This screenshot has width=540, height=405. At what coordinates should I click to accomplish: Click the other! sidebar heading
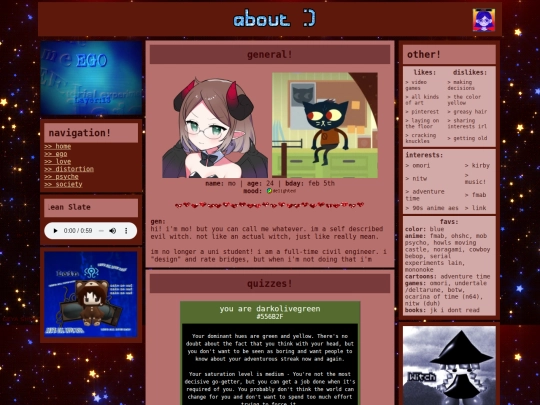point(424,54)
